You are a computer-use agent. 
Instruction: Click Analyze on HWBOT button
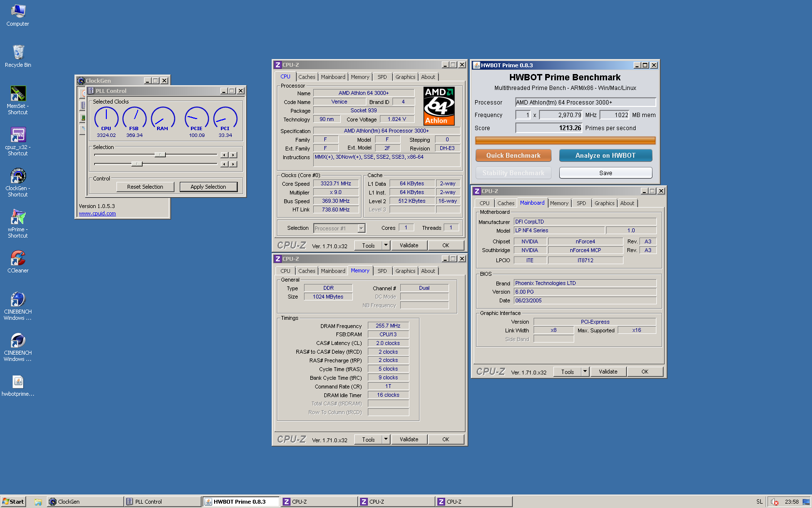(606, 155)
